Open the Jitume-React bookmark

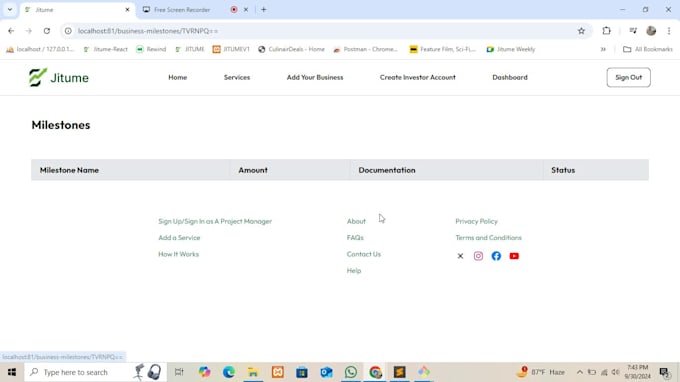[x=106, y=49]
